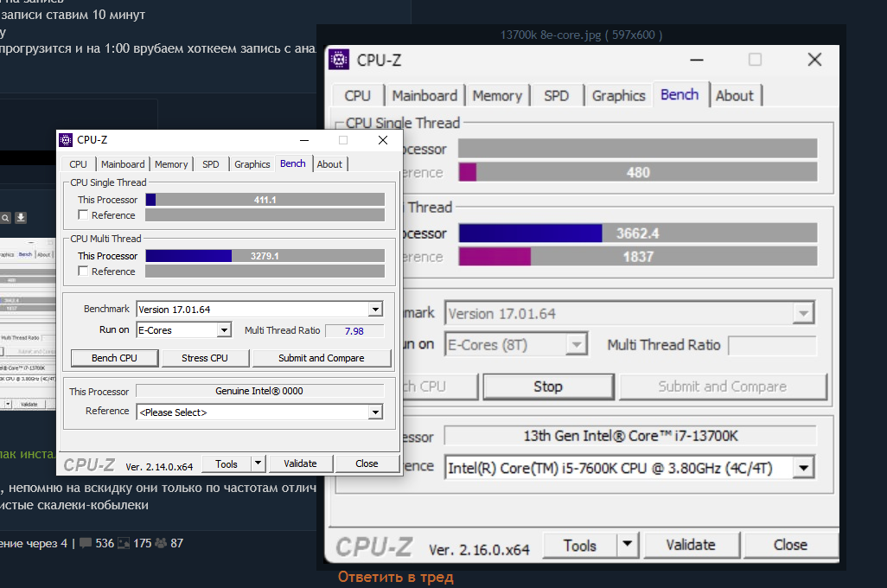Open i5-7600K reference dropdown in large window

click(x=803, y=468)
